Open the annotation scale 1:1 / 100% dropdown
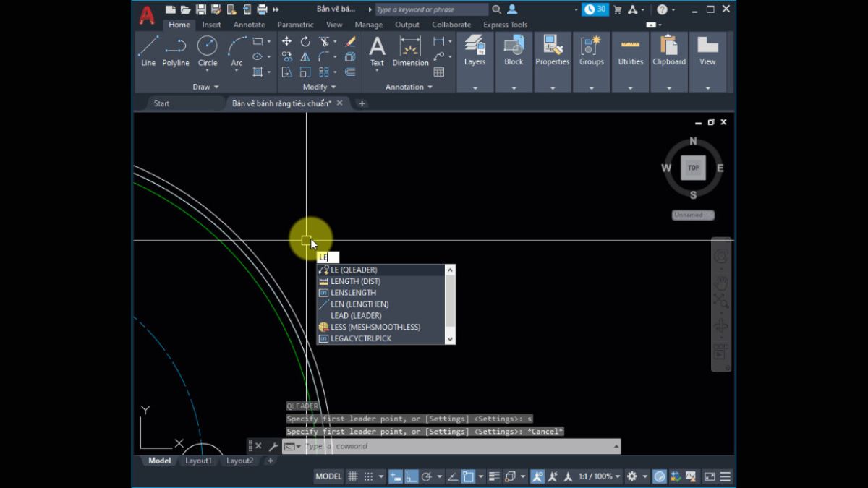Screen dimensions: 868x488 tap(600, 476)
